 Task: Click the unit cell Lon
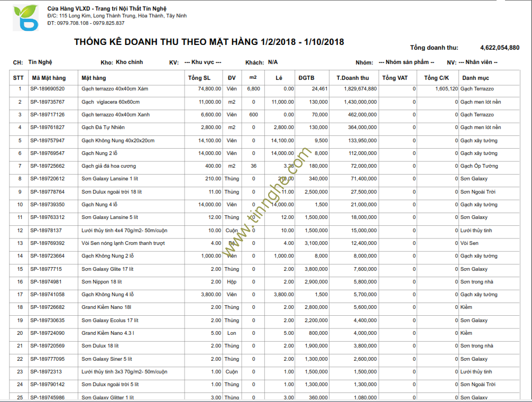tap(232, 333)
